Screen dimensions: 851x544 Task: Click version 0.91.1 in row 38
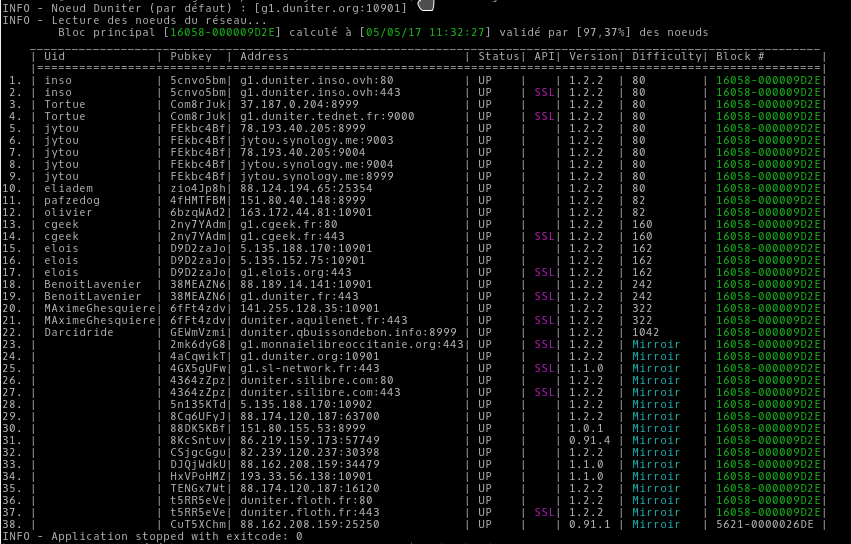coord(590,524)
